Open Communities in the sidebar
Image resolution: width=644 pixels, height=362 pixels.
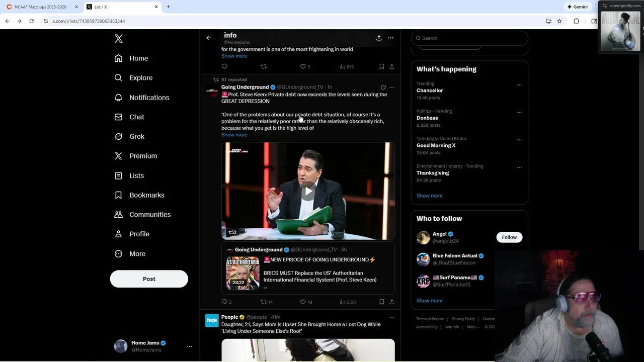(142, 215)
